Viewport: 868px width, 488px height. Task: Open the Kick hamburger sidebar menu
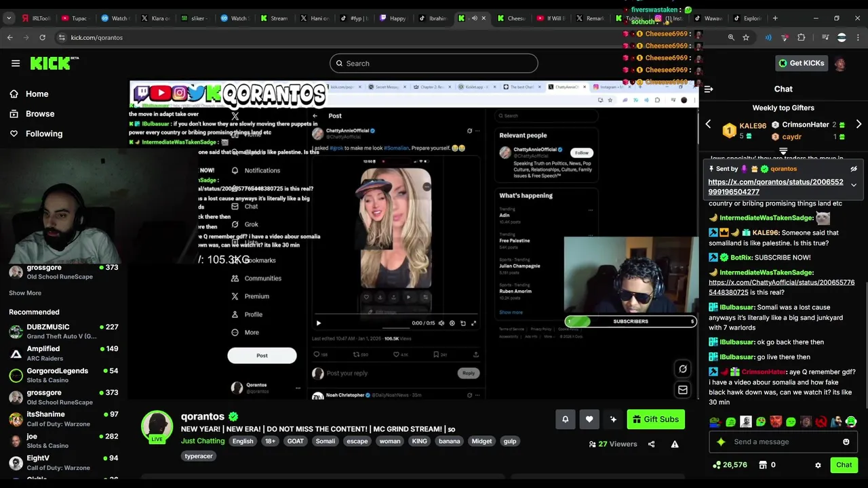(16, 63)
